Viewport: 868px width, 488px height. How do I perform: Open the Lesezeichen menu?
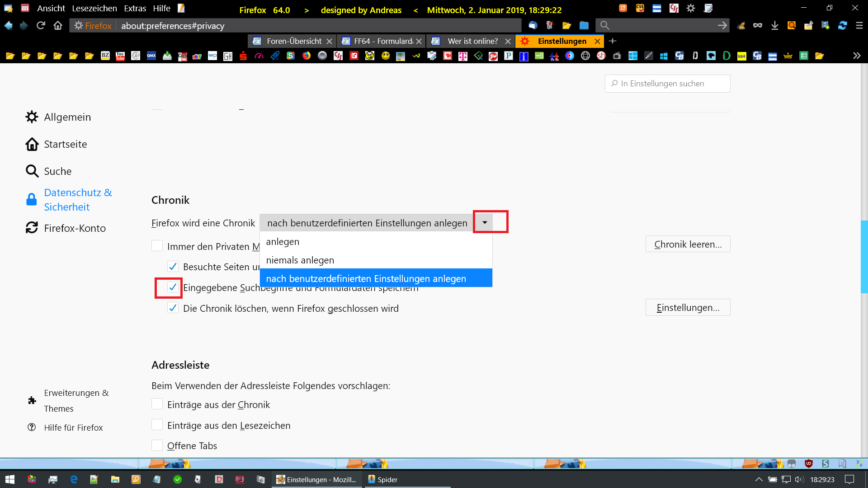[x=94, y=8]
